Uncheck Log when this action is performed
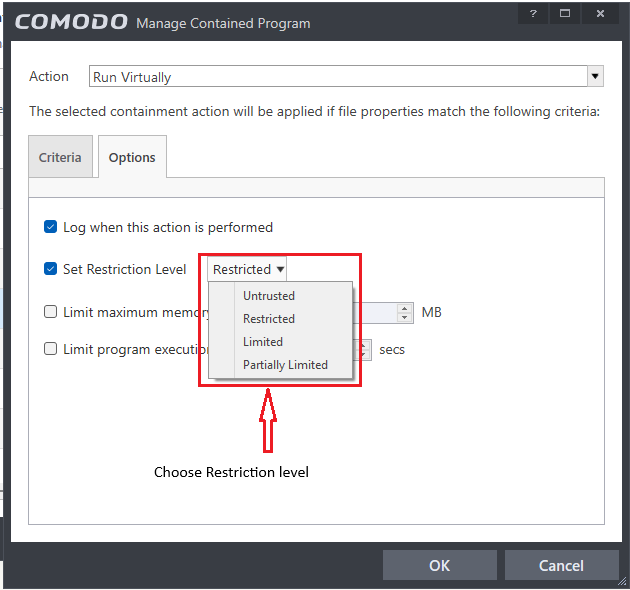Image resolution: width=630 pixels, height=590 pixels. tap(51, 227)
